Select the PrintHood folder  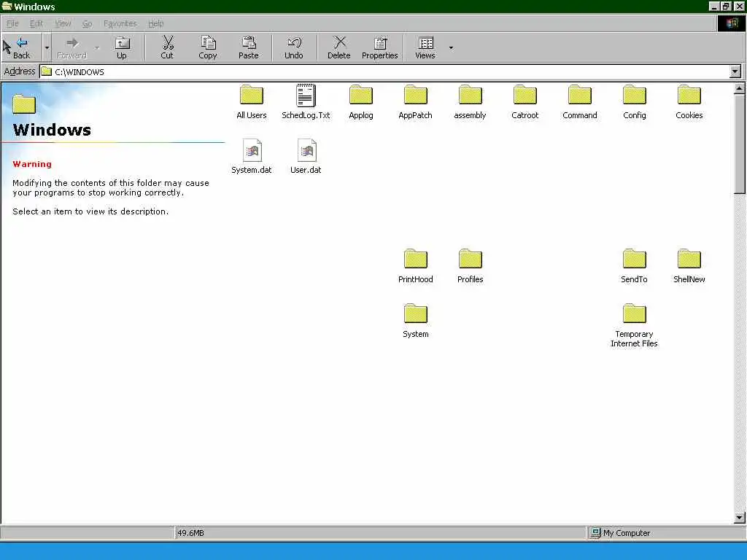[x=415, y=265]
